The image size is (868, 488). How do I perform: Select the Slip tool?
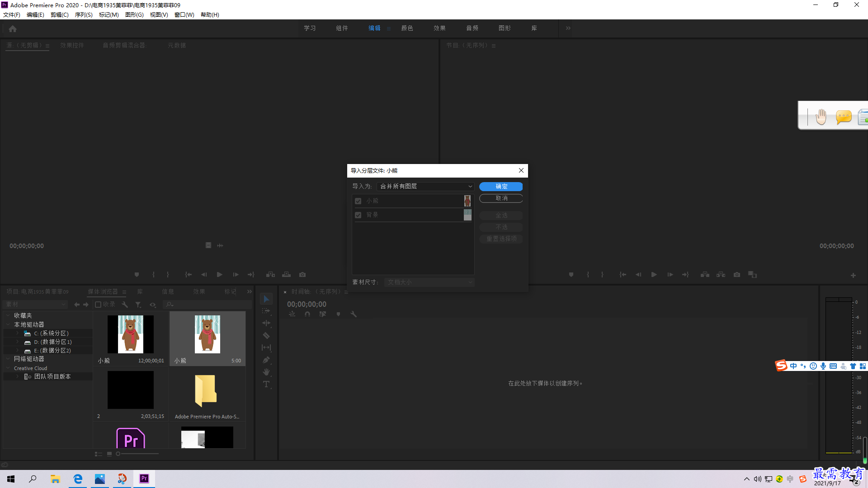pyautogui.click(x=266, y=347)
